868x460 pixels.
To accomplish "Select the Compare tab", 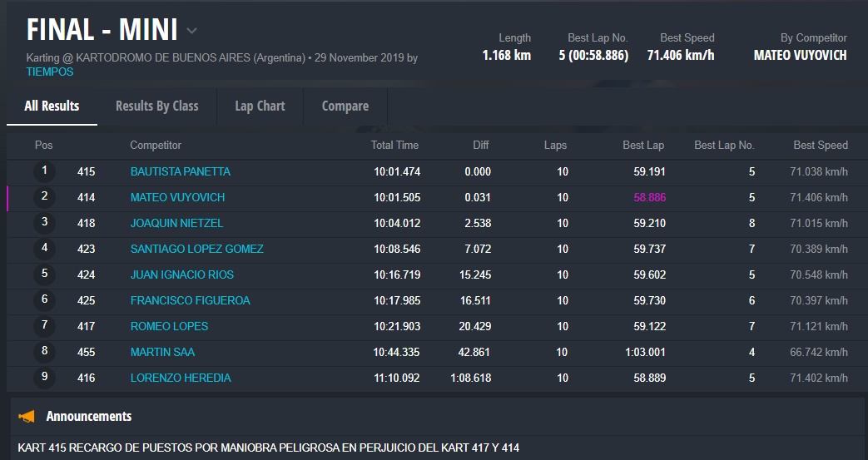I will coord(345,106).
